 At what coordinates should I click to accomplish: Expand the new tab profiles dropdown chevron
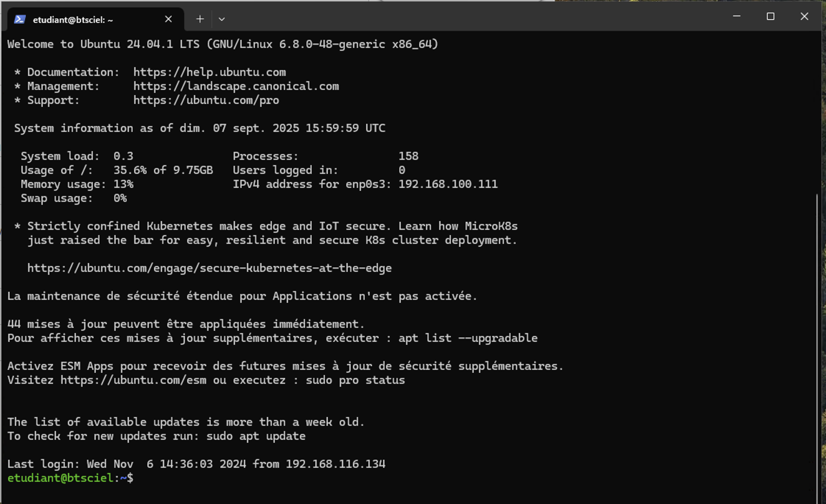tap(221, 19)
